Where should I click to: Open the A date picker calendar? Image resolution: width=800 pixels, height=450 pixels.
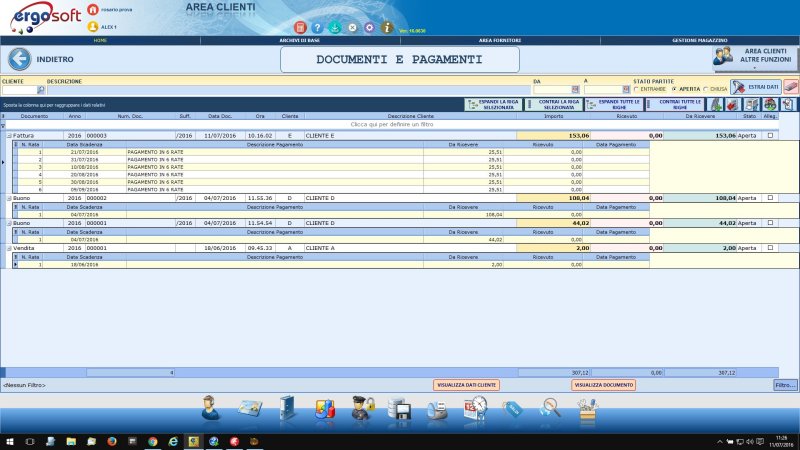626,90
